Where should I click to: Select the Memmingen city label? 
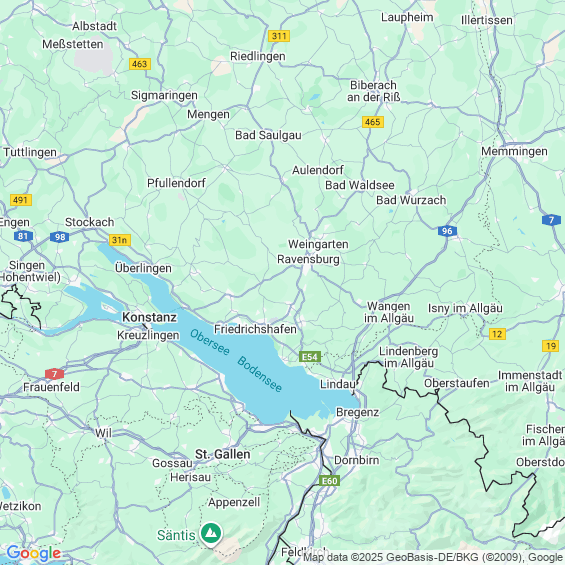pos(514,151)
